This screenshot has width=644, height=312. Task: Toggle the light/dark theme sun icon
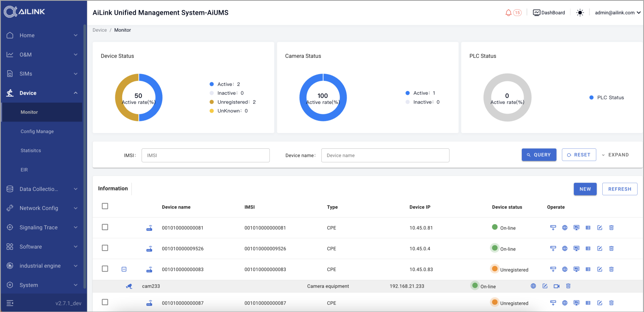(x=580, y=13)
